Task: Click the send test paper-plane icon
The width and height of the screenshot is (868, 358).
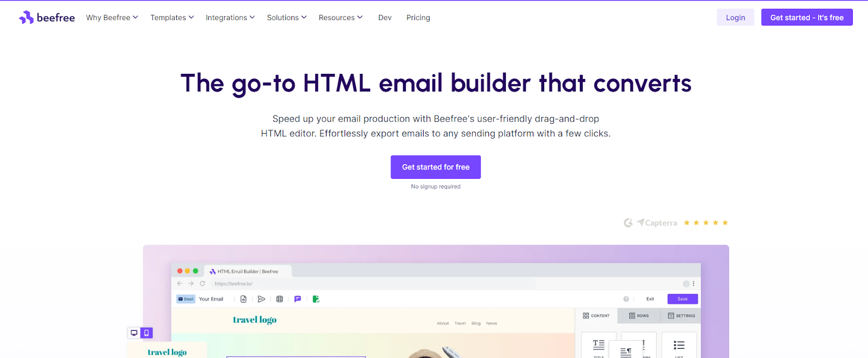Action: click(261, 299)
